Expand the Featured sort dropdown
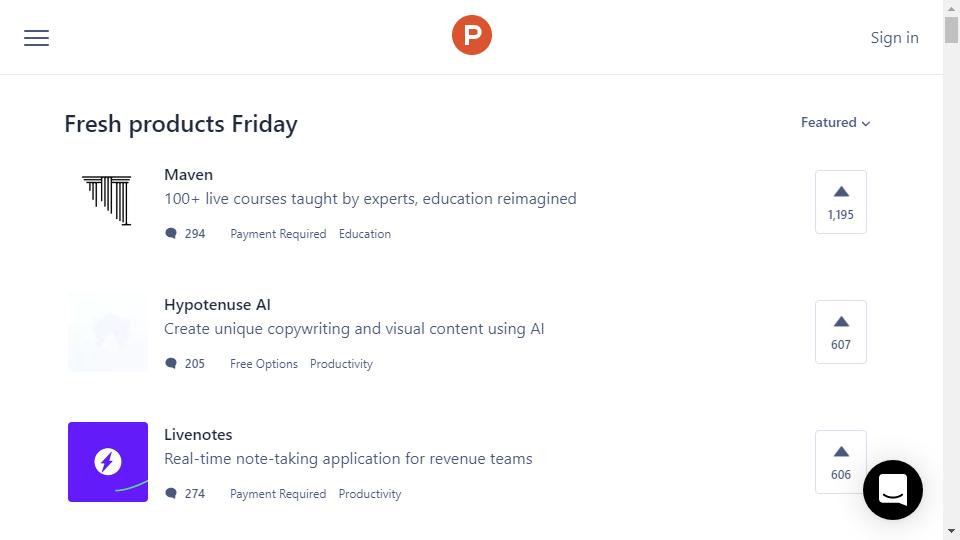This screenshot has height=540, width=960. 835,123
